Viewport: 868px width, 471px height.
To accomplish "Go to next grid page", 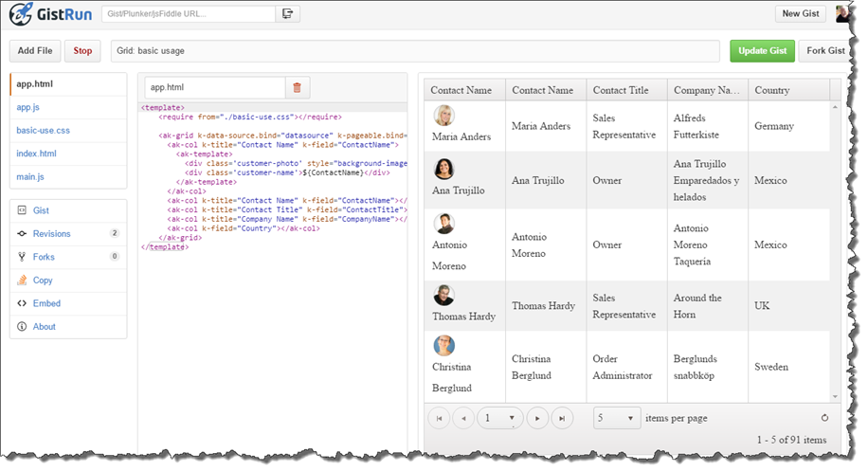I will point(537,418).
